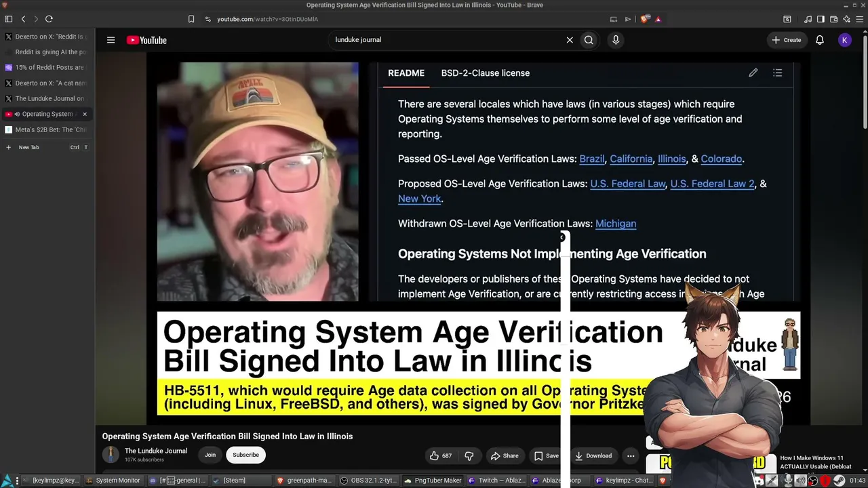Open YouTube notifications bell
This screenshot has height=488, width=868.
(820, 40)
